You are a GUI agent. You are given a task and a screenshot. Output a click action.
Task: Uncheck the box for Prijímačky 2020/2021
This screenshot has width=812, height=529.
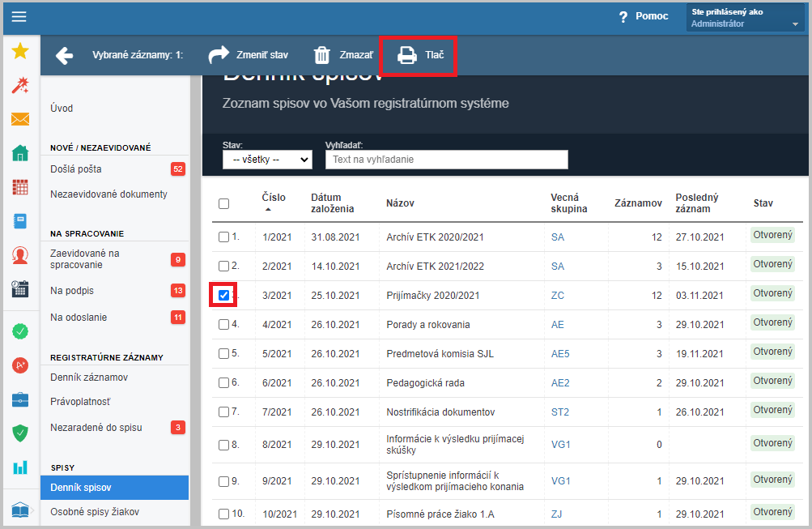[223, 296]
